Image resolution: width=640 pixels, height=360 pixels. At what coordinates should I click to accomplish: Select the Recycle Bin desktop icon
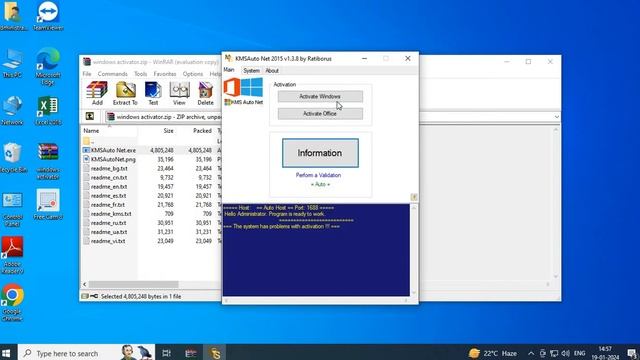coord(12,158)
